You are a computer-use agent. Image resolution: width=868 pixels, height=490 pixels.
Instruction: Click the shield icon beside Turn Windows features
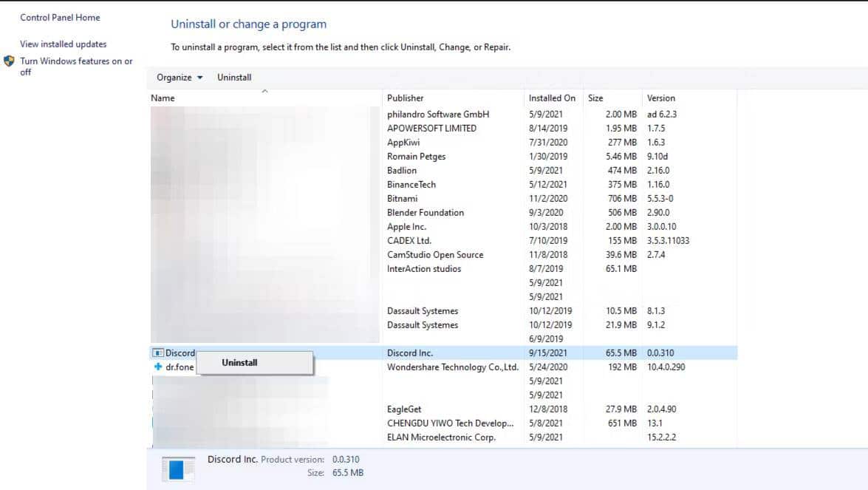point(7,62)
